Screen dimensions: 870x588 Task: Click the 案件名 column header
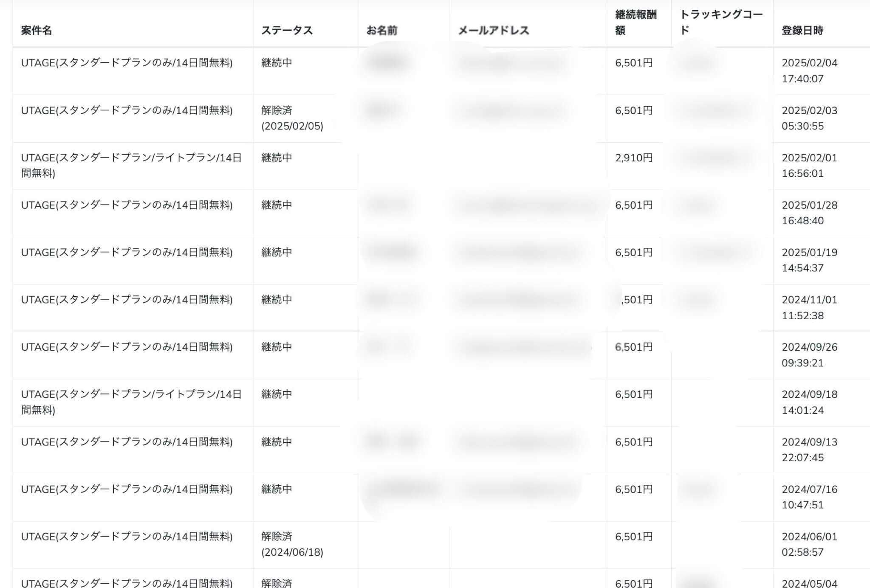click(x=37, y=30)
